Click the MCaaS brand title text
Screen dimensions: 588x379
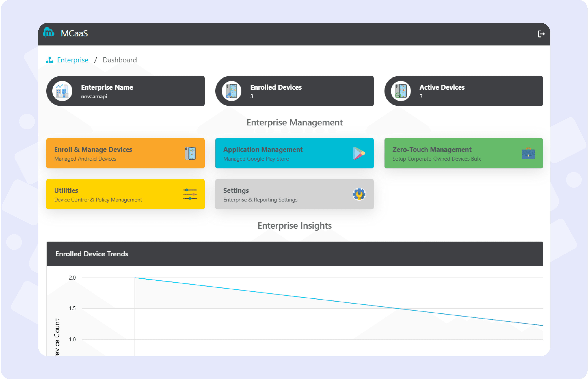(x=74, y=34)
